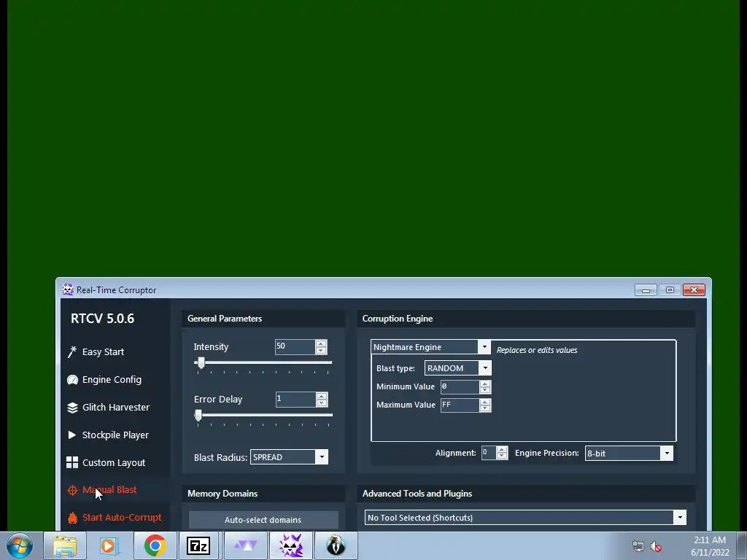Click in the Alignment value field
Viewport: 747px width, 560px height.
pyautogui.click(x=488, y=453)
